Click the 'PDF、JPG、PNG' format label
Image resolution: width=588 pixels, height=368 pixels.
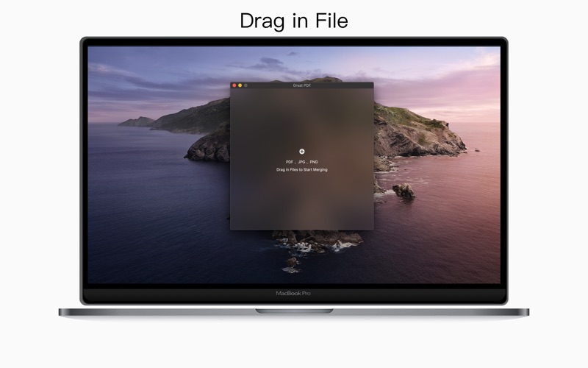click(302, 162)
